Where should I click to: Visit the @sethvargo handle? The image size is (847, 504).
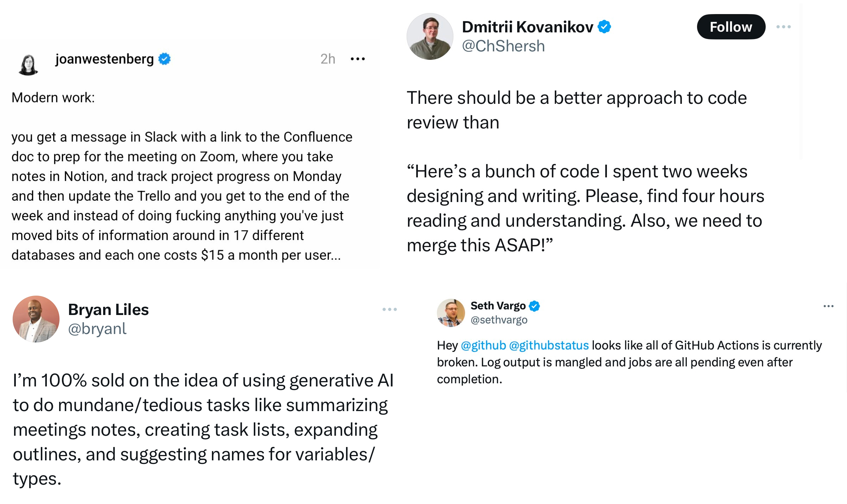point(499,320)
